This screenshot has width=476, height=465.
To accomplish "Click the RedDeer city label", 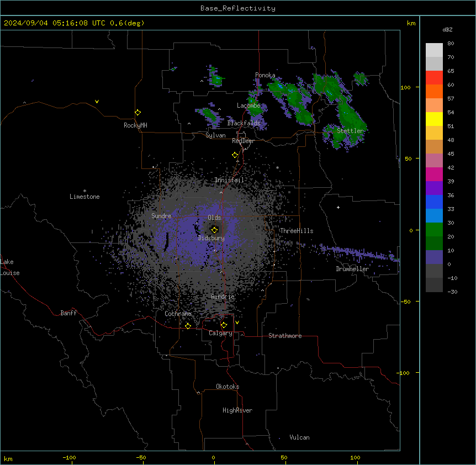I will point(243,141).
